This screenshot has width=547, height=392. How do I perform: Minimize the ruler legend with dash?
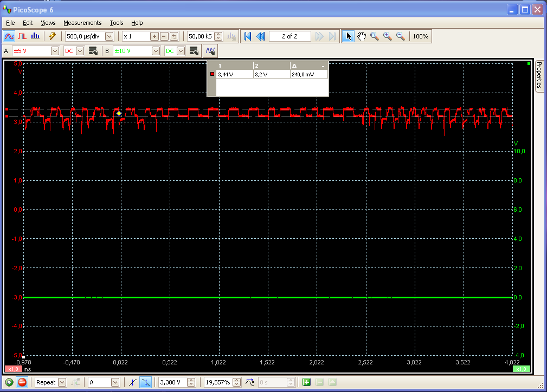[323, 66]
